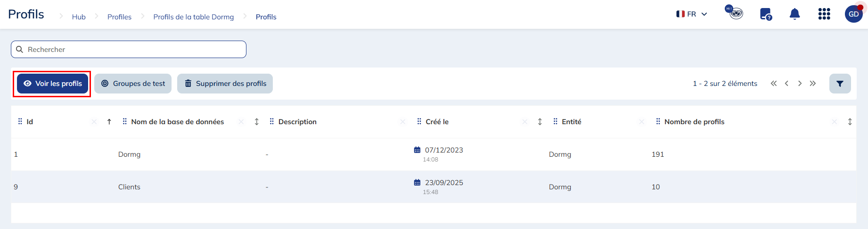Open the table filter funnel icon

(x=840, y=84)
